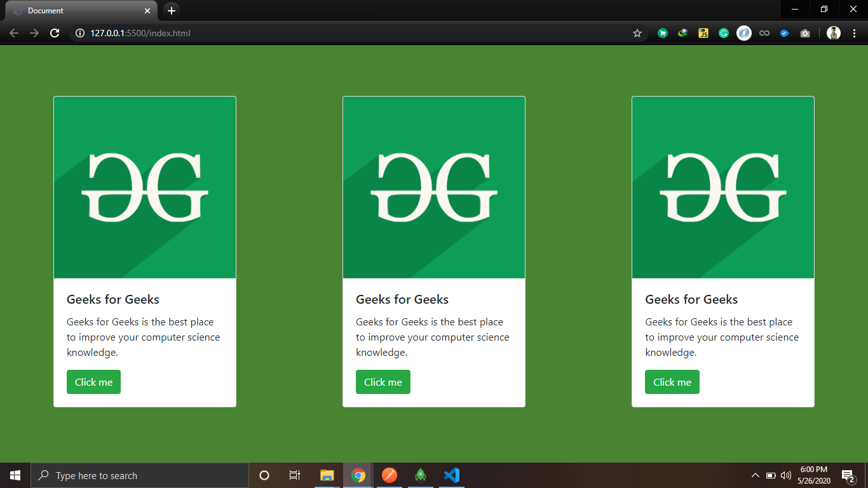Reload the current page
The width and height of the screenshot is (868, 488).
(55, 33)
